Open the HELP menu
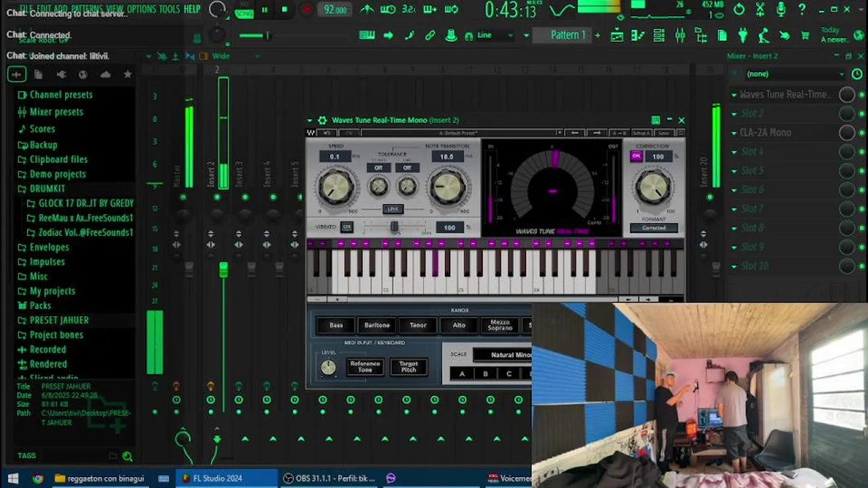 pos(192,9)
